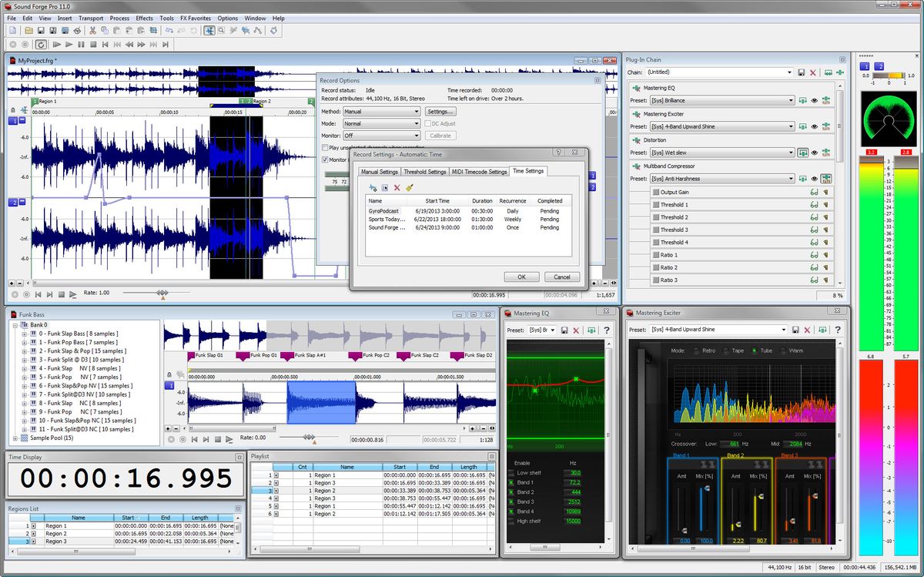Bypass the Mastering EQ via its eye icon
924x577 pixels.
(x=815, y=101)
